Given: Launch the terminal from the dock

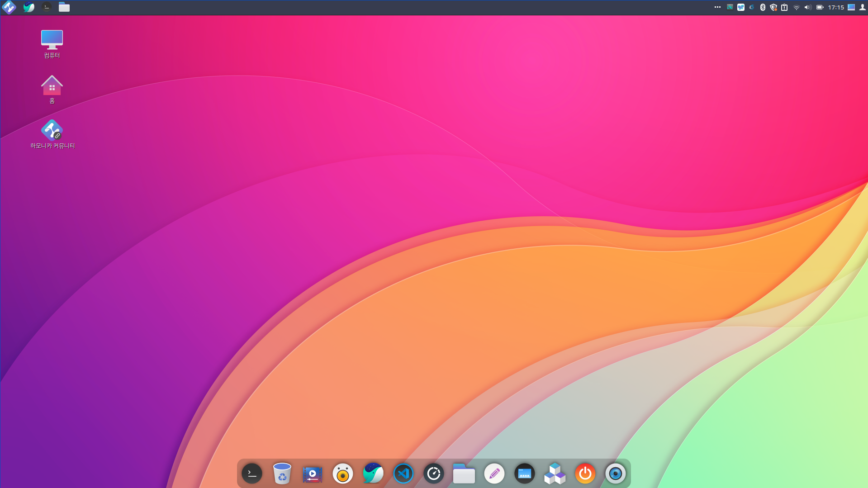Looking at the screenshot, I should 252,474.
